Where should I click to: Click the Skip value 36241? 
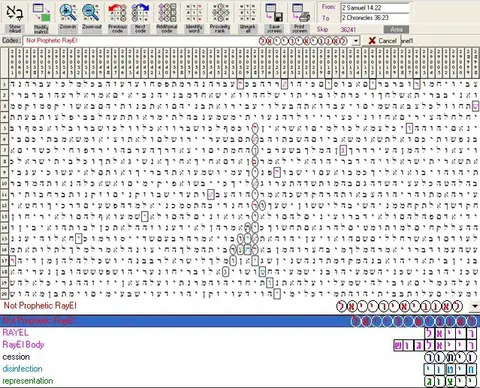[x=348, y=30]
